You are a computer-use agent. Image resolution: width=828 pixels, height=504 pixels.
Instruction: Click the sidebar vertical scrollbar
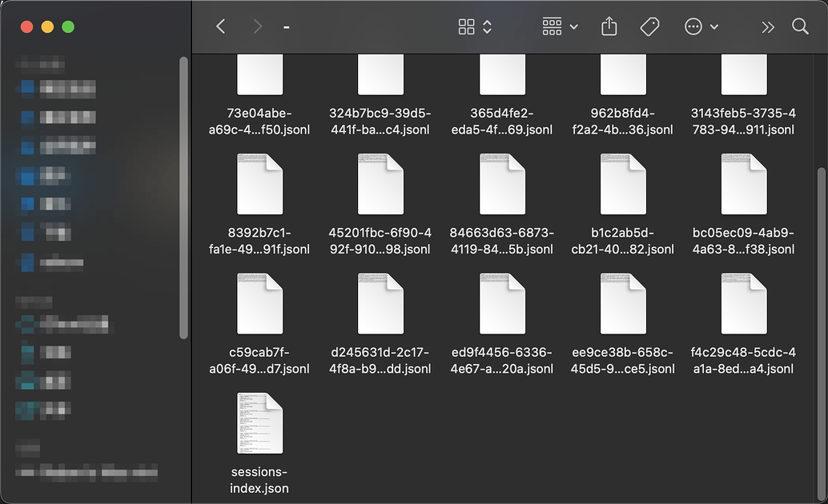tap(183, 198)
